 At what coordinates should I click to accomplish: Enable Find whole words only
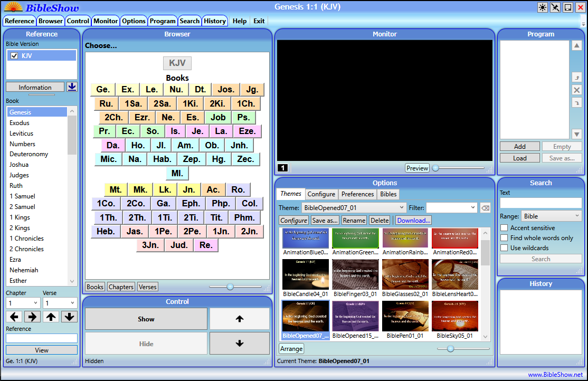(x=505, y=238)
